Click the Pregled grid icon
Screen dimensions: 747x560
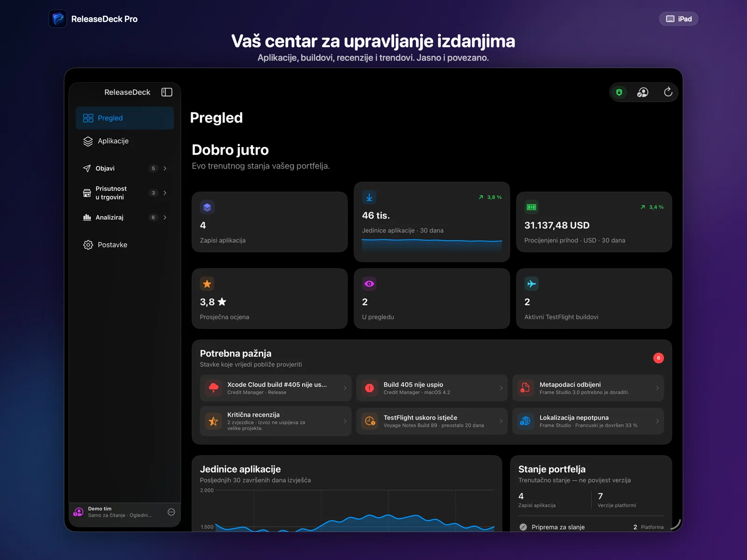[x=88, y=118]
